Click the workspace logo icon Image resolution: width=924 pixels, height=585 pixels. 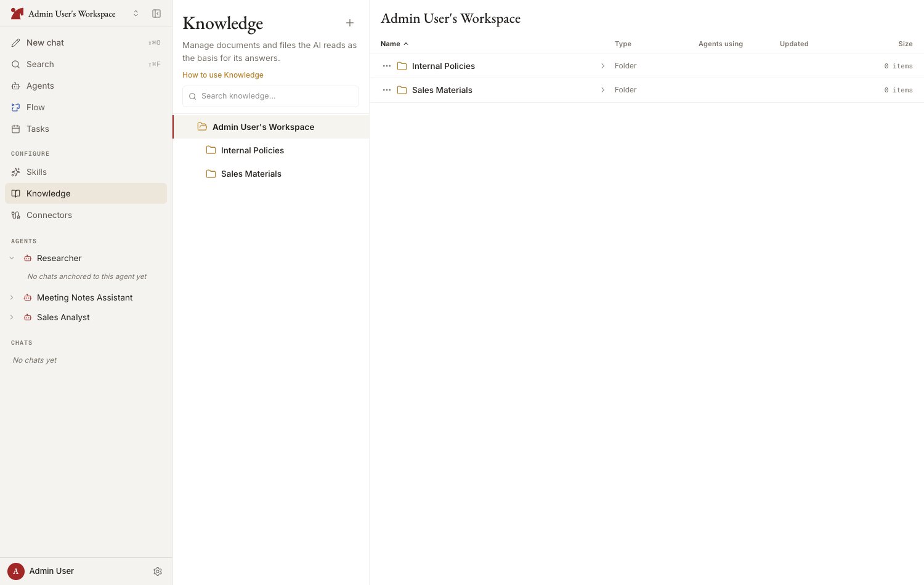17,14
